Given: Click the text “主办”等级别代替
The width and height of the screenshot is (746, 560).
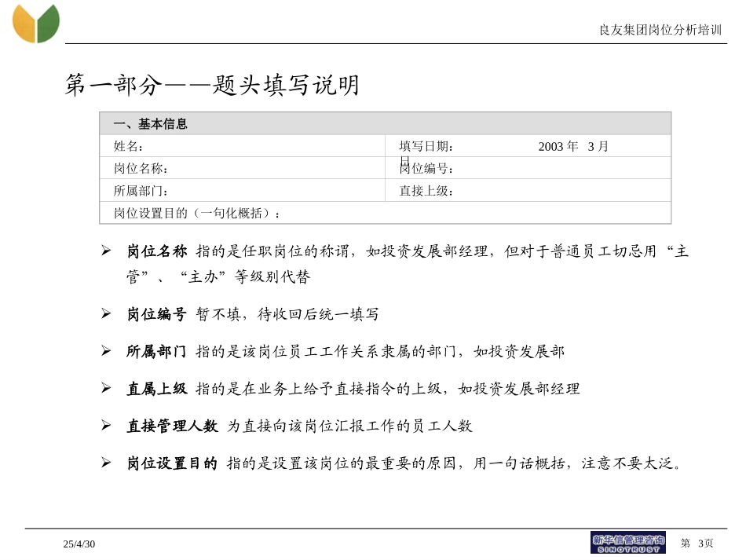Looking at the screenshot, I should (246, 276).
